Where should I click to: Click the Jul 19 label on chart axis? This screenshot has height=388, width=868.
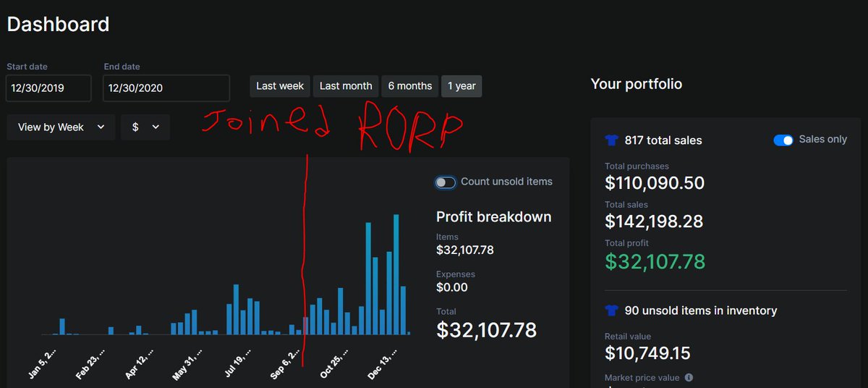239,363
